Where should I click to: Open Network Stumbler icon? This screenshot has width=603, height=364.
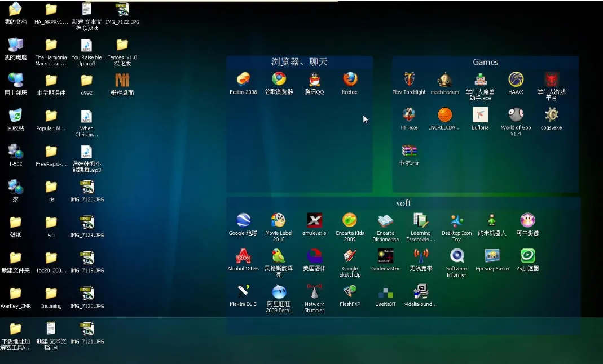tap(314, 291)
